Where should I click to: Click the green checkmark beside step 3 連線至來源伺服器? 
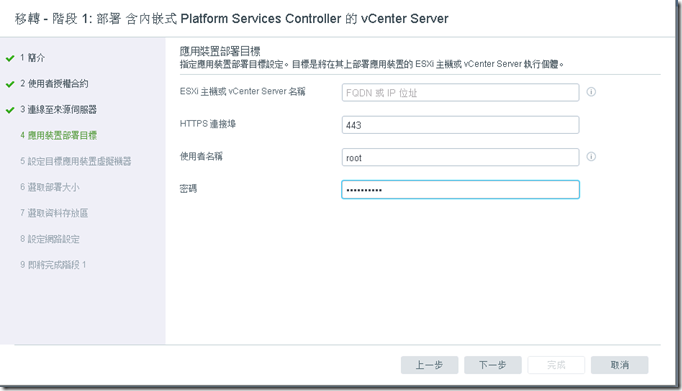(10, 110)
